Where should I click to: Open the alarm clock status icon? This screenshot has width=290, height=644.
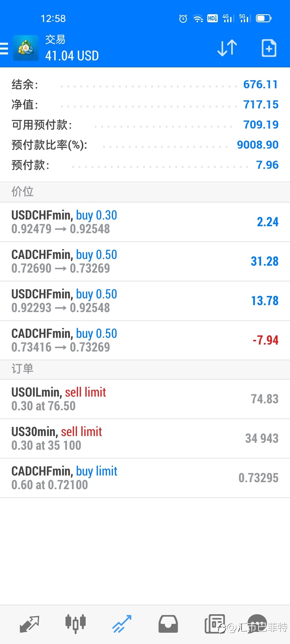(183, 19)
